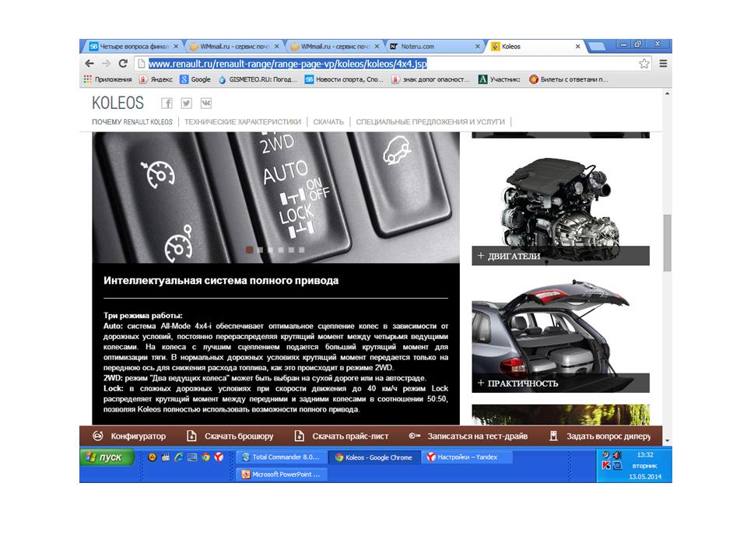Select the first orange carousel dot
Image resolution: width=747 pixels, height=560 pixels.
coord(249,250)
